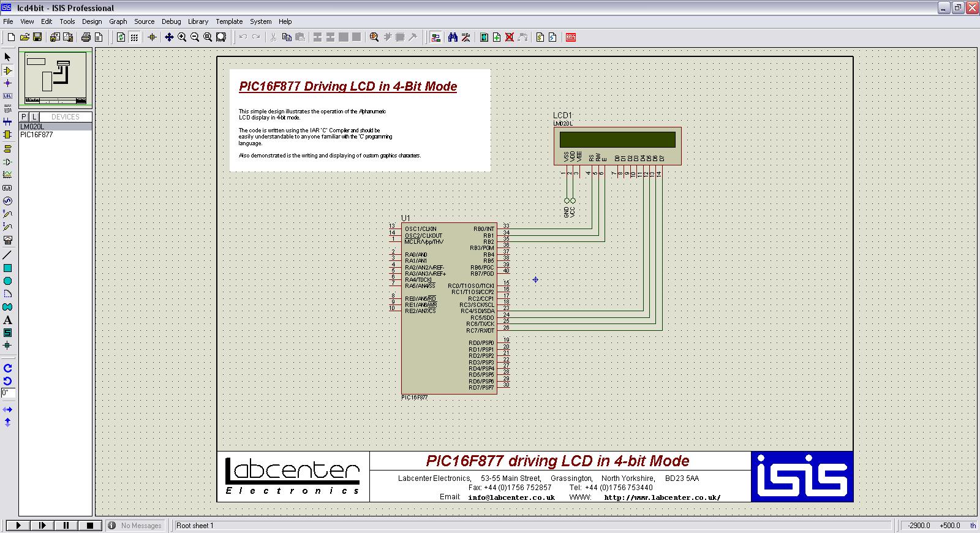The height and width of the screenshot is (533, 980).
Task: Toggle the false origin
Action: 153,37
